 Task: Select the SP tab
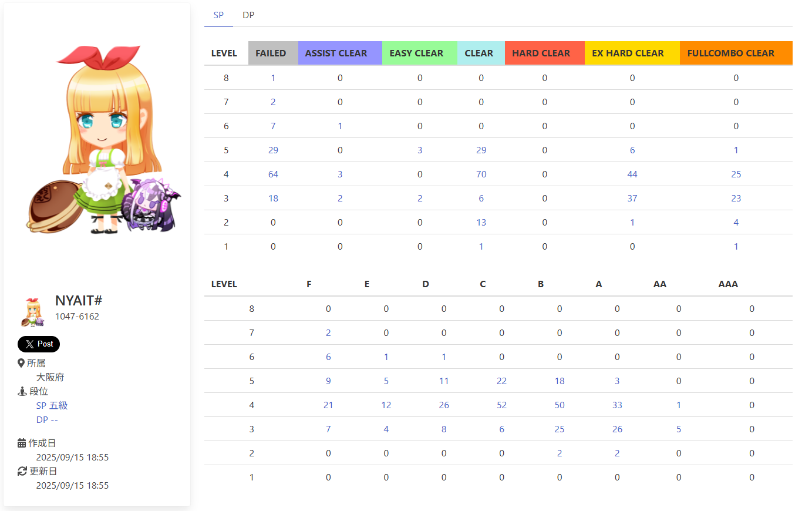[x=218, y=15]
